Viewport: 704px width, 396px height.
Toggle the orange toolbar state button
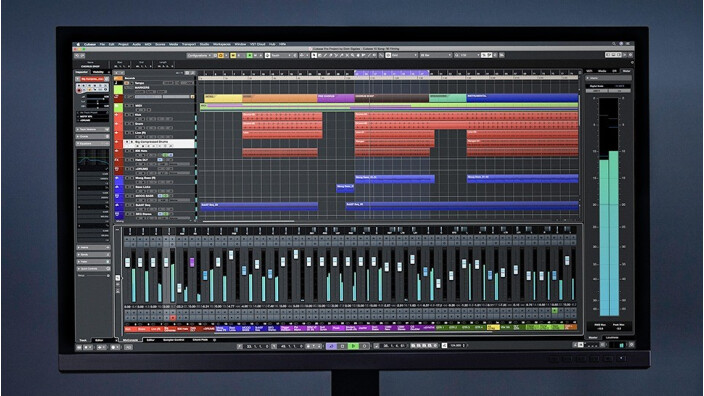221,55
